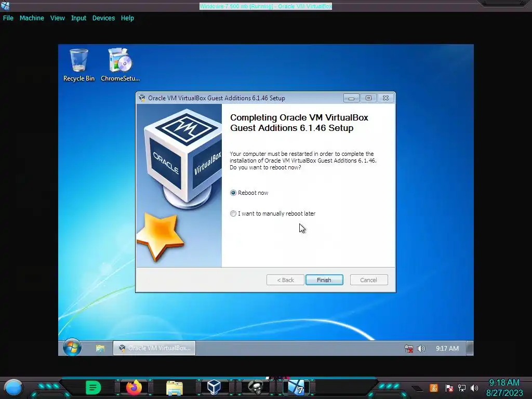Open the Help menu

point(127,18)
